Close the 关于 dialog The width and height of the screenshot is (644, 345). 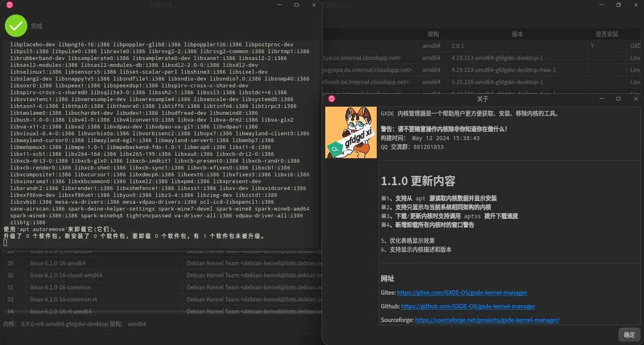(x=636, y=99)
